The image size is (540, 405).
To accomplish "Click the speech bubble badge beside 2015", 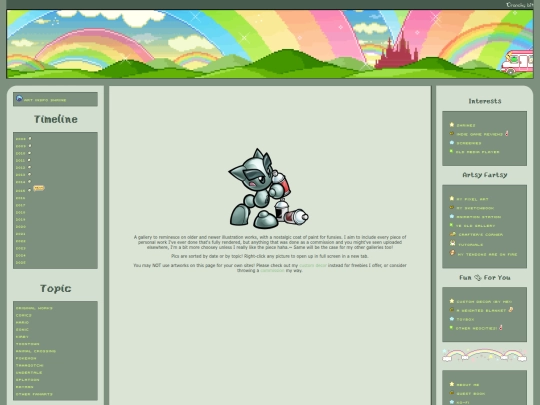I will (39, 188).
